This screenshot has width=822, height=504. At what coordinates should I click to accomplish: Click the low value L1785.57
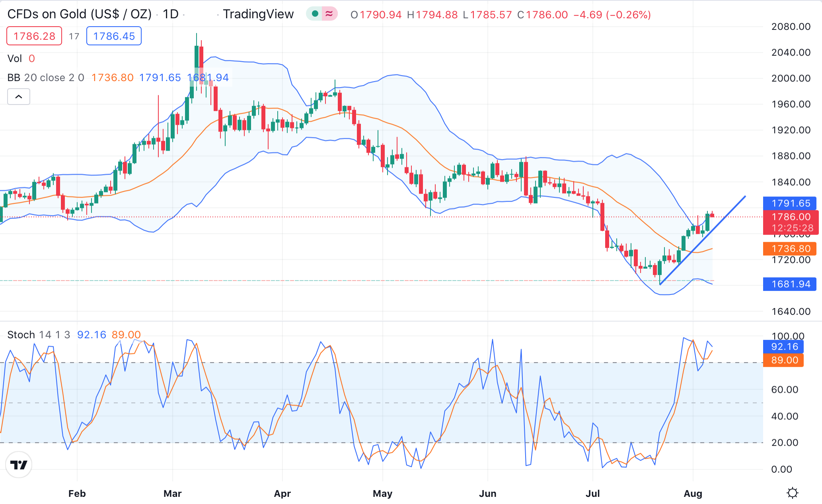[x=487, y=15]
